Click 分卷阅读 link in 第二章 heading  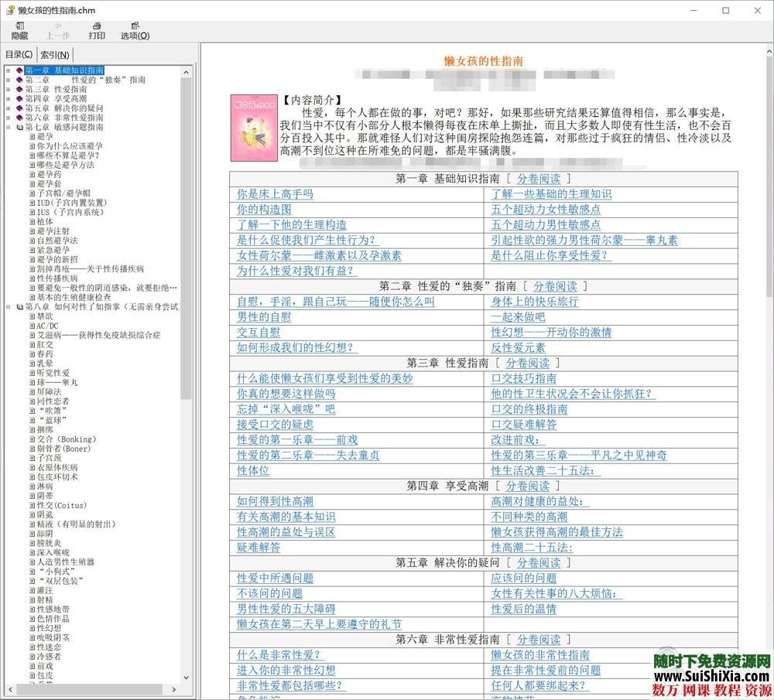[x=554, y=286]
